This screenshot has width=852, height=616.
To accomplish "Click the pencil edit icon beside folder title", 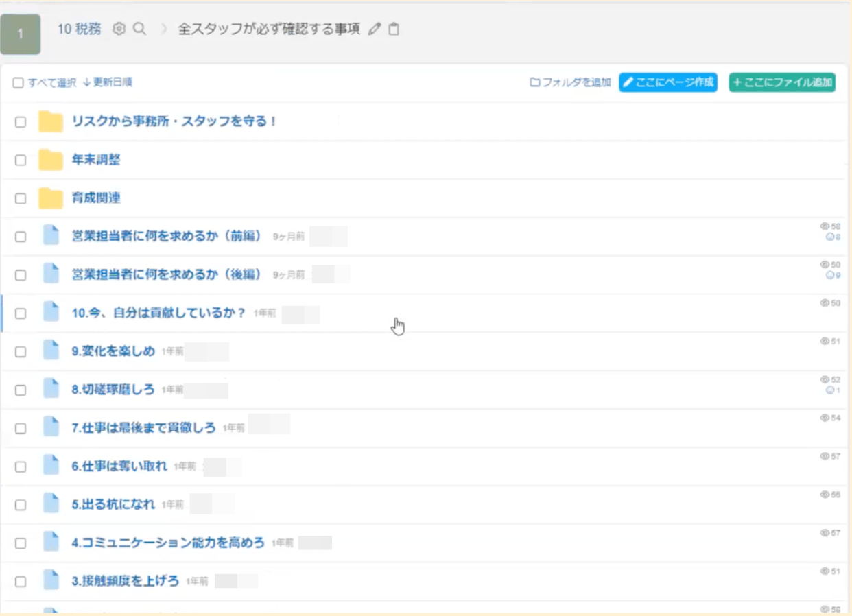I will point(375,29).
